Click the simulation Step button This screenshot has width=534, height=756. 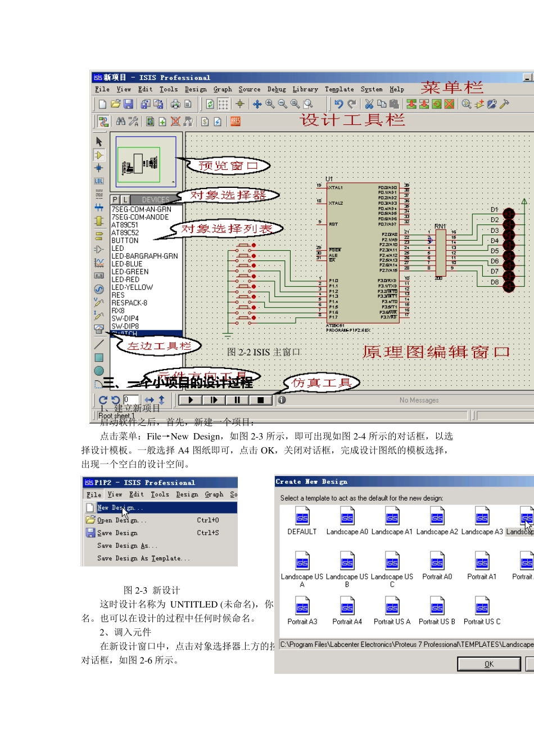(x=214, y=400)
